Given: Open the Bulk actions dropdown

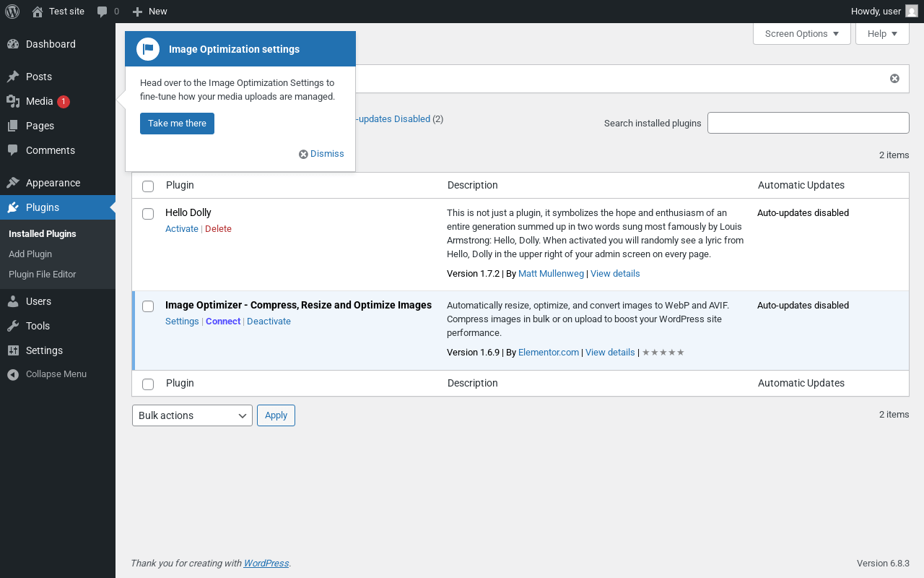Looking at the screenshot, I should coord(192,415).
